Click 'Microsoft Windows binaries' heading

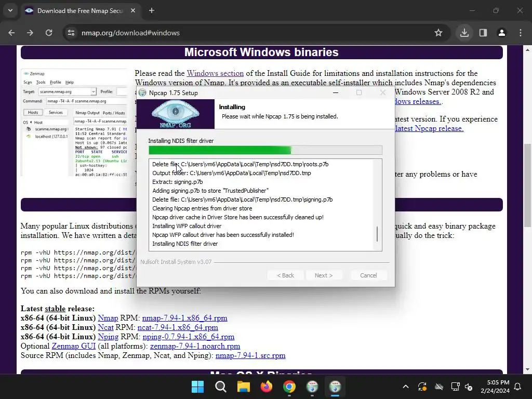click(x=261, y=52)
